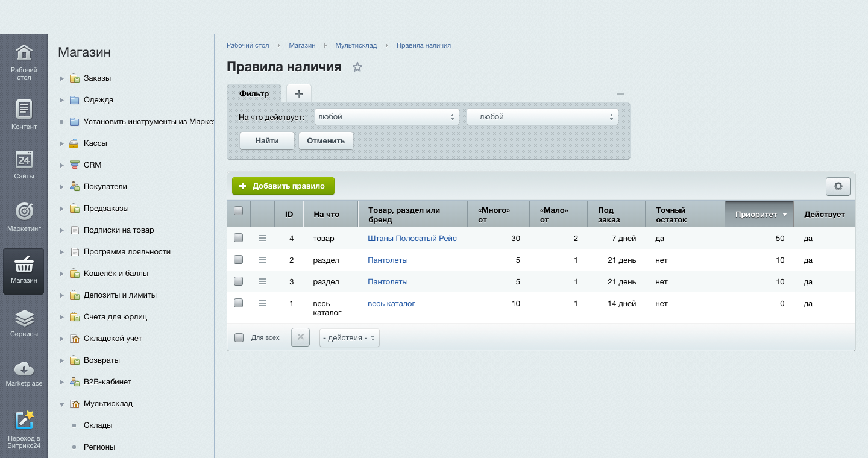Open Склады in Мультисклад menu
This screenshot has width=868, height=458.
click(x=98, y=425)
